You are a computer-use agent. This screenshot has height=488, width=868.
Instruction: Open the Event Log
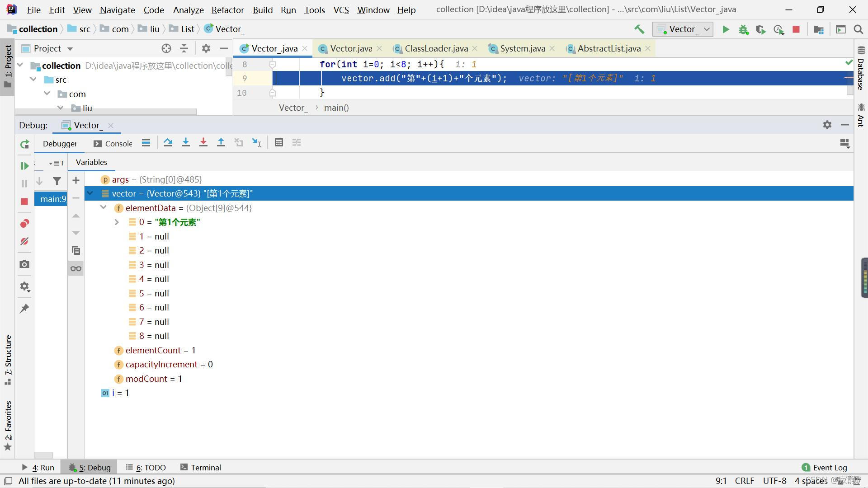[825, 468]
